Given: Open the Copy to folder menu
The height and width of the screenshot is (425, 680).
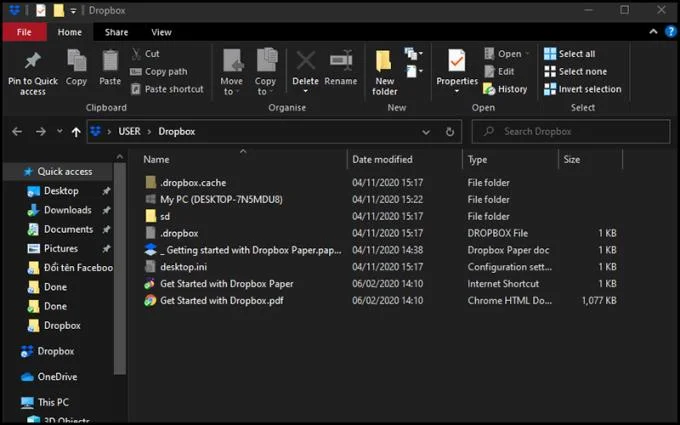Looking at the screenshot, I should tap(265, 72).
